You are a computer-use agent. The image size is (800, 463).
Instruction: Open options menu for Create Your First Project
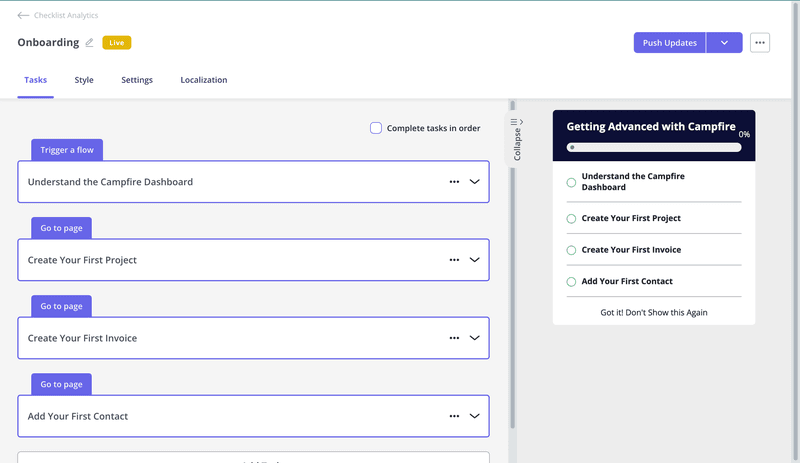454,260
